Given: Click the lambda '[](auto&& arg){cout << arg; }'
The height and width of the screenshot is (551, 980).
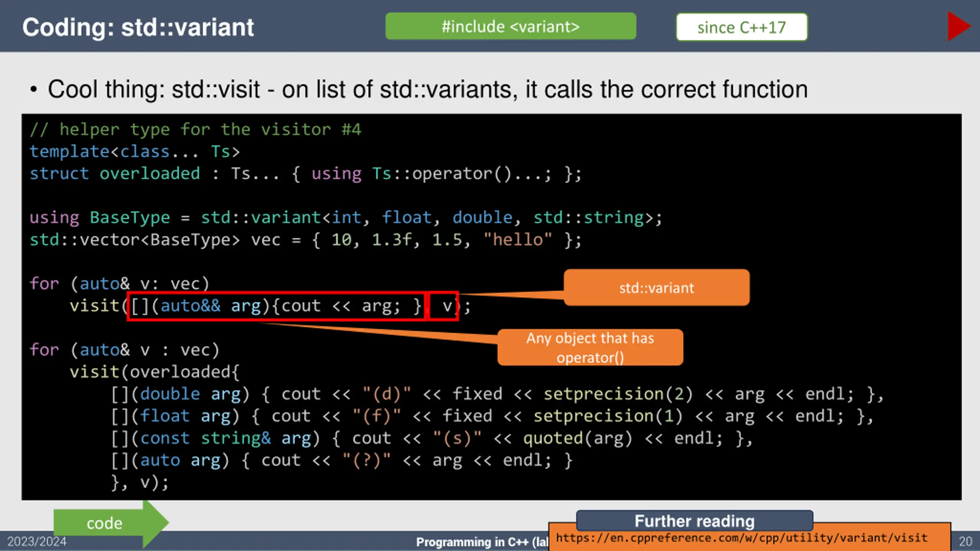Looking at the screenshot, I should coord(276,306).
